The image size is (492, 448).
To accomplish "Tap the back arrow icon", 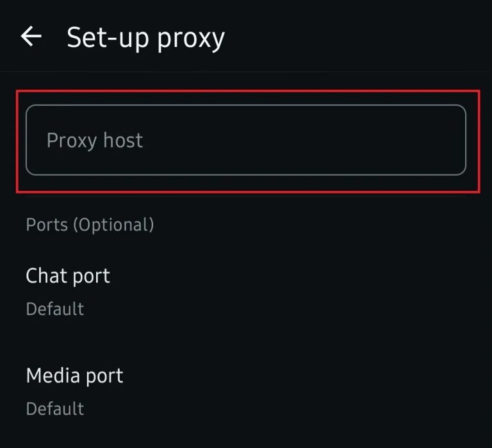I will (31, 37).
